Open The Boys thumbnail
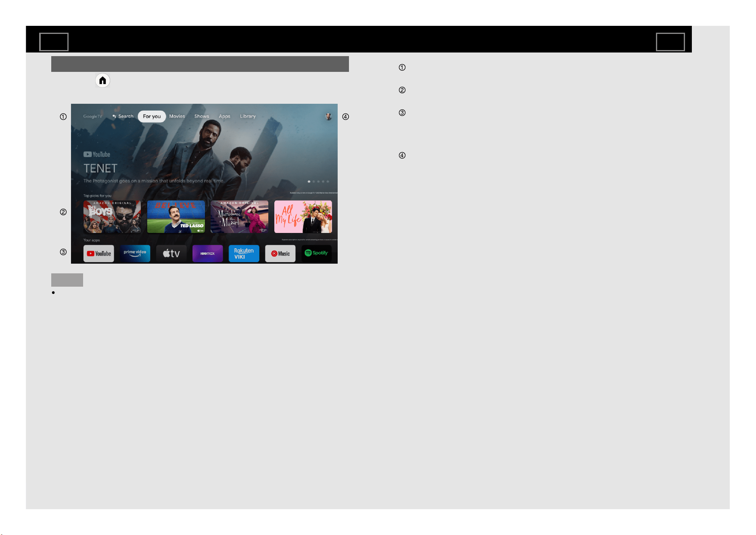The height and width of the screenshot is (535, 756). coord(112,217)
